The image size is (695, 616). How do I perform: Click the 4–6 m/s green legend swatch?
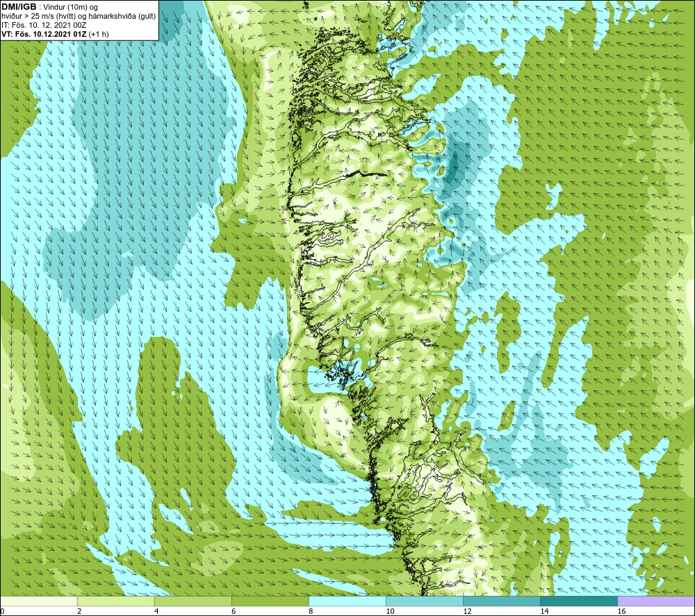click(x=193, y=601)
